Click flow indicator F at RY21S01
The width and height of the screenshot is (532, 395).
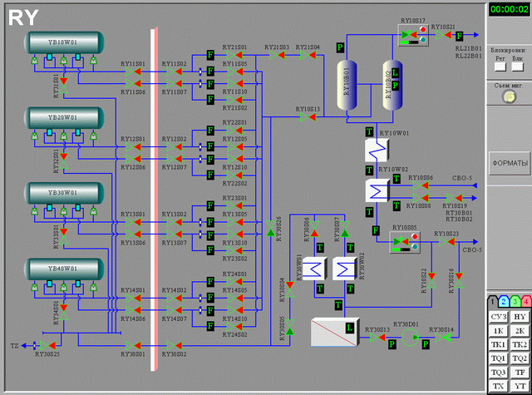[x=210, y=55]
